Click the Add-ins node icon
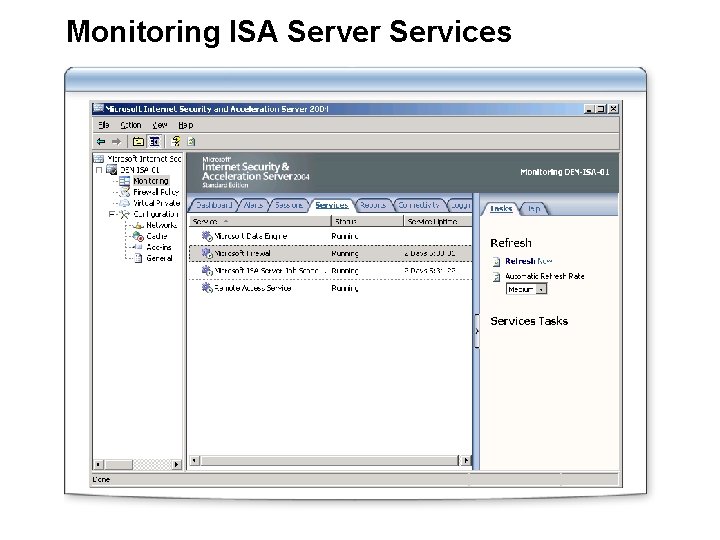 click(x=138, y=248)
